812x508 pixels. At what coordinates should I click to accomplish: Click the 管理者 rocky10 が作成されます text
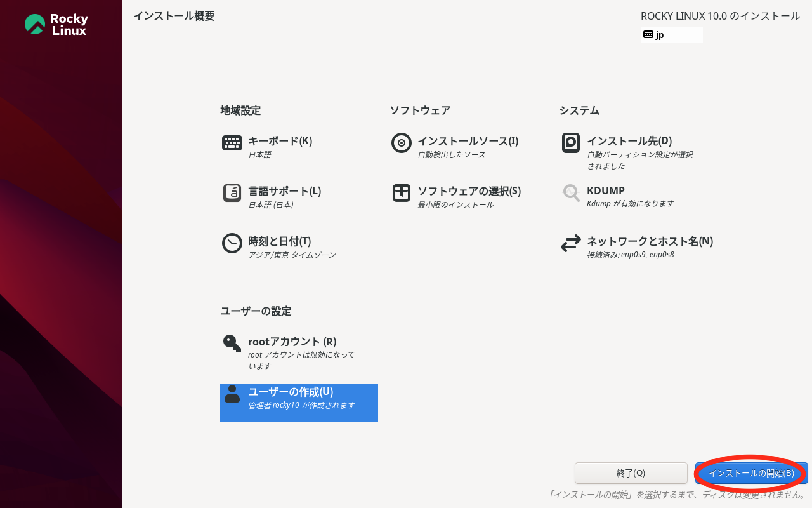click(x=301, y=405)
